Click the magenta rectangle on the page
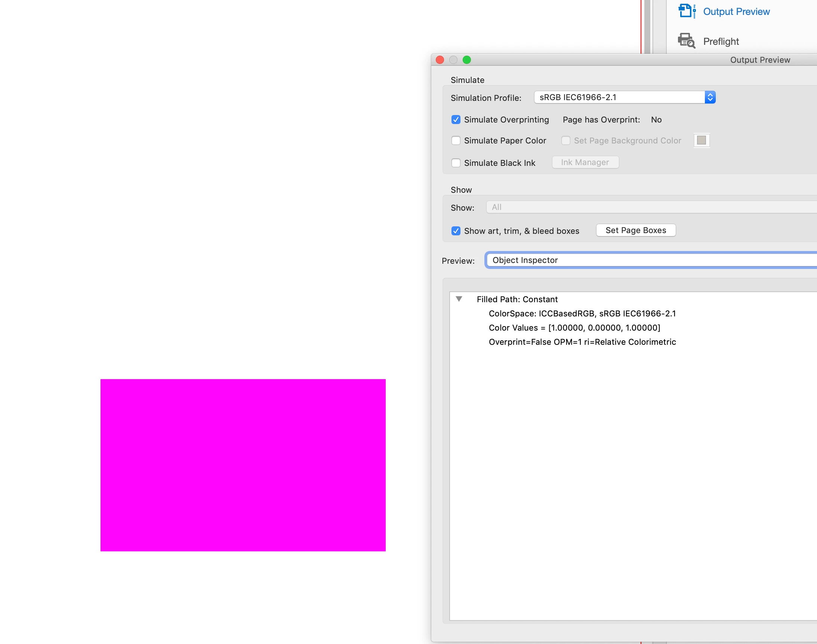817x644 pixels. tap(243, 465)
